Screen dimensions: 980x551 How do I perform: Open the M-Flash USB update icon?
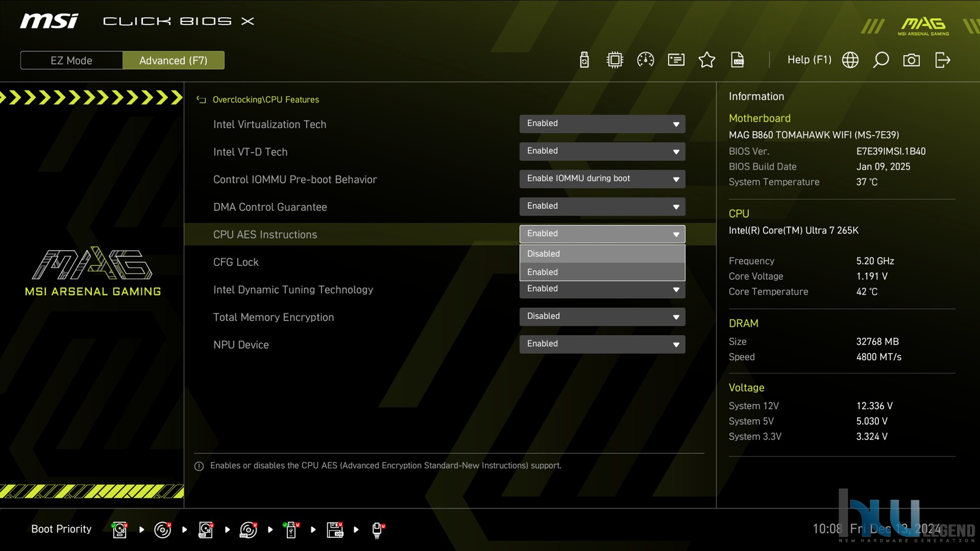click(x=584, y=60)
